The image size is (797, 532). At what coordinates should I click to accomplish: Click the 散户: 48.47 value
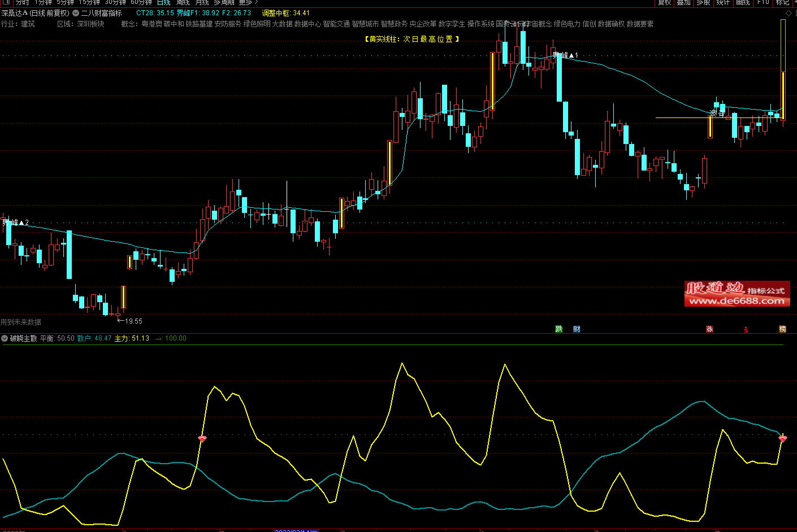coord(94,338)
